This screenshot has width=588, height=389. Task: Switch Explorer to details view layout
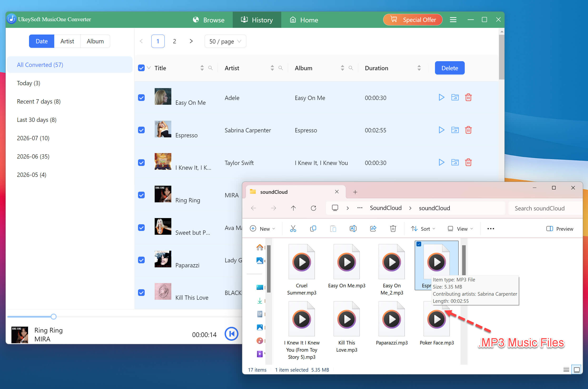point(566,370)
